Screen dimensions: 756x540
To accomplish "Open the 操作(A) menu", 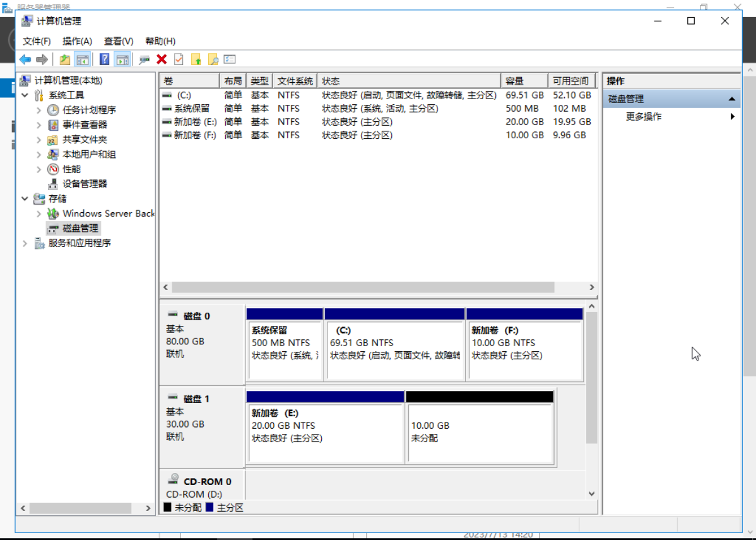I will pyautogui.click(x=77, y=41).
